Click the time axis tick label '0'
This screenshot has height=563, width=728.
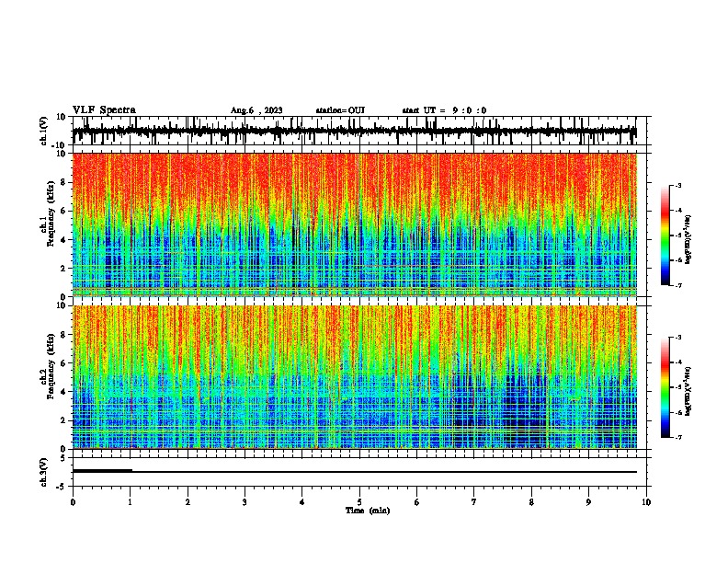(x=73, y=502)
